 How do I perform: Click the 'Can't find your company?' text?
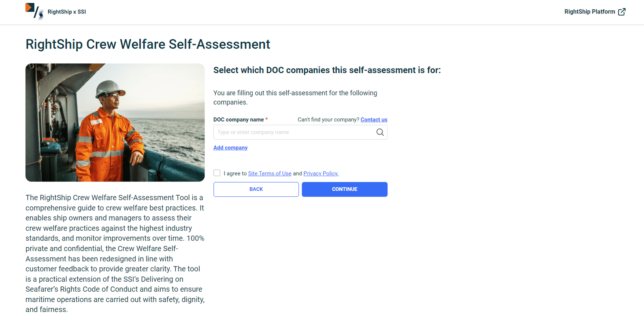328,120
